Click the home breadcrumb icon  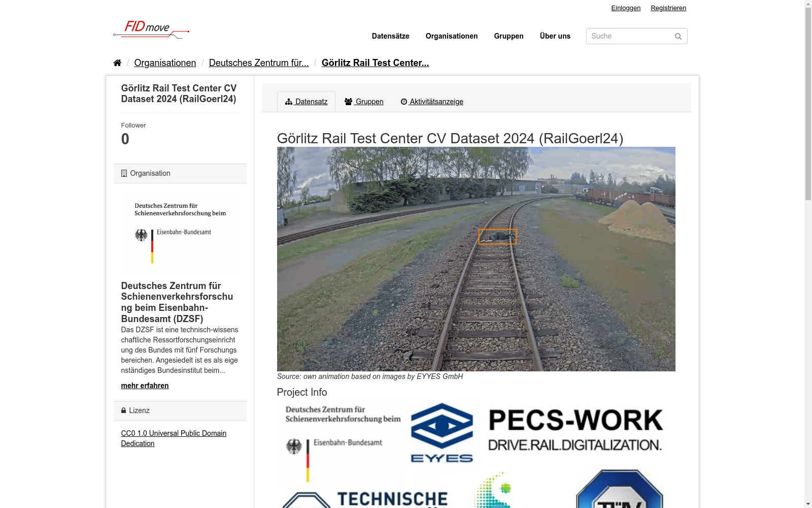click(117, 62)
